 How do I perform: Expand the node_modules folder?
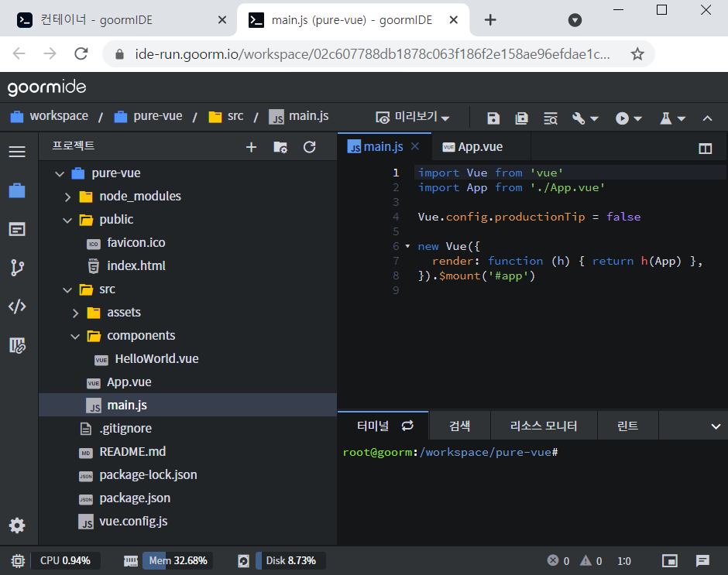tap(68, 197)
